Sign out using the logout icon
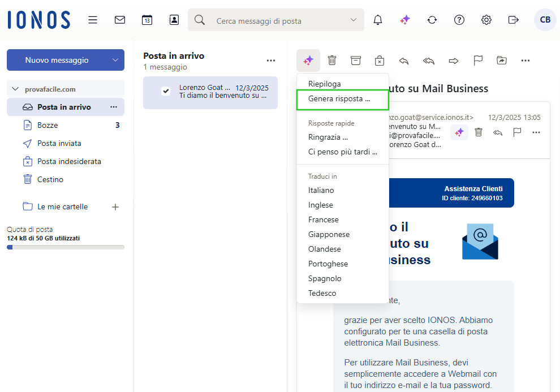Screen dimensions: 560x392 [513, 20]
